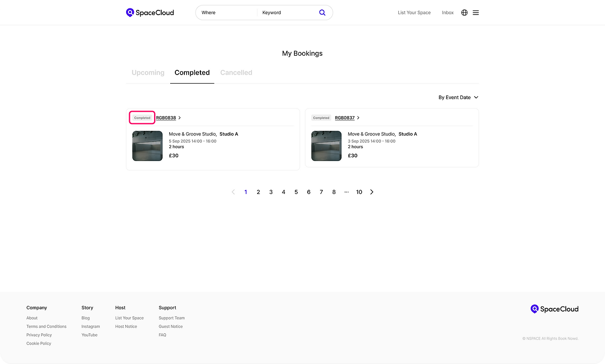
Task: Open the FAQ footer link
Action: pyautogui.click(x=163, y=335)
